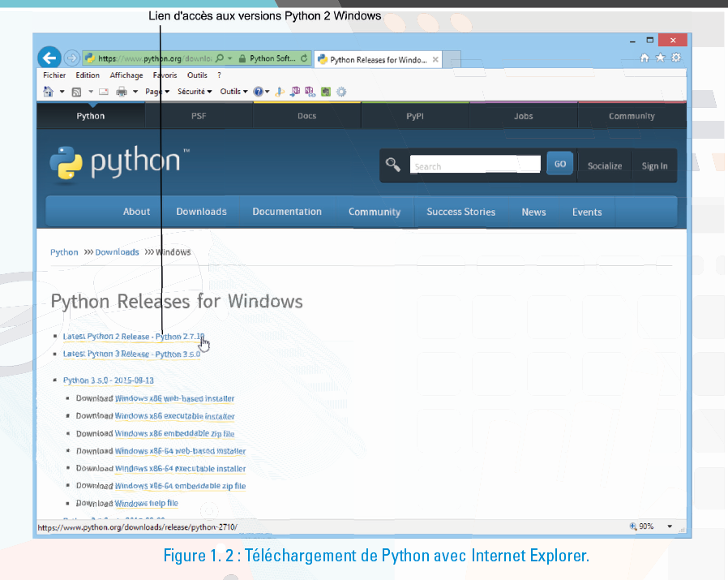Viewport: 728px width, 580px height.
Task: Expand the address bar search dropdown arrow
Action: pos(229,58)
